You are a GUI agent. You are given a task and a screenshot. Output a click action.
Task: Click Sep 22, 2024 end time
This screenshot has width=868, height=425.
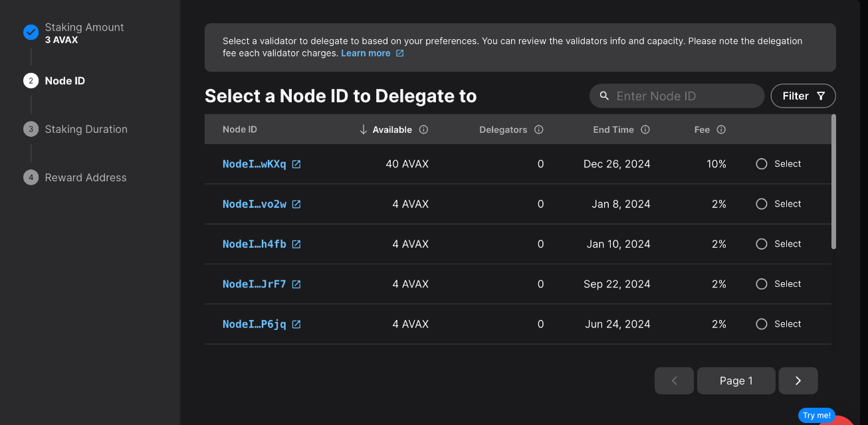pos(617,284)
